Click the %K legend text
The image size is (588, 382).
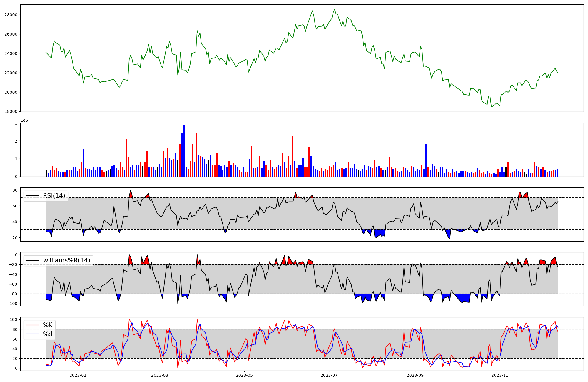click(48, 325)
